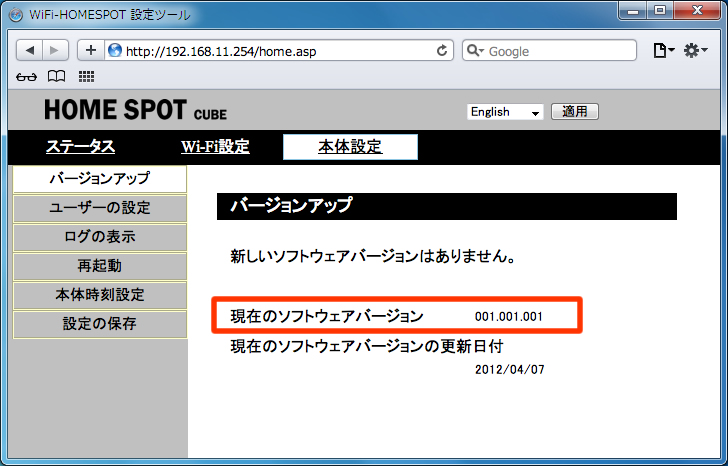
Task: Open ユーザーの設定 in the sidebar
Action: [100, 208]
